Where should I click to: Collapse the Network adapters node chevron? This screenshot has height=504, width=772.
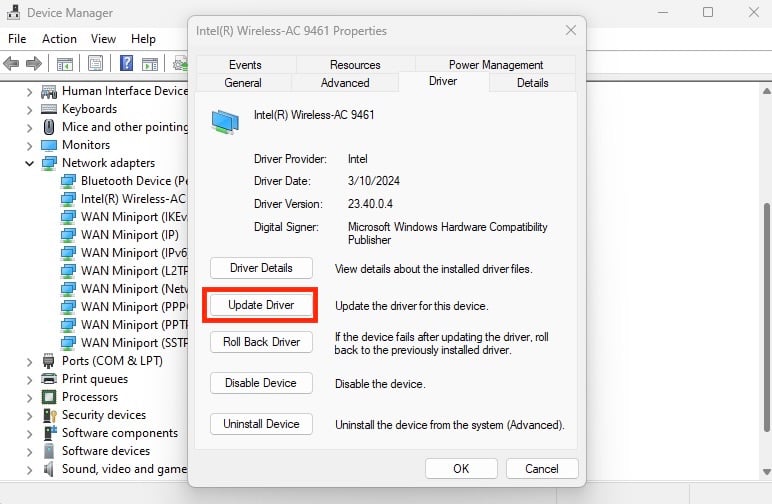coord(30,163)
